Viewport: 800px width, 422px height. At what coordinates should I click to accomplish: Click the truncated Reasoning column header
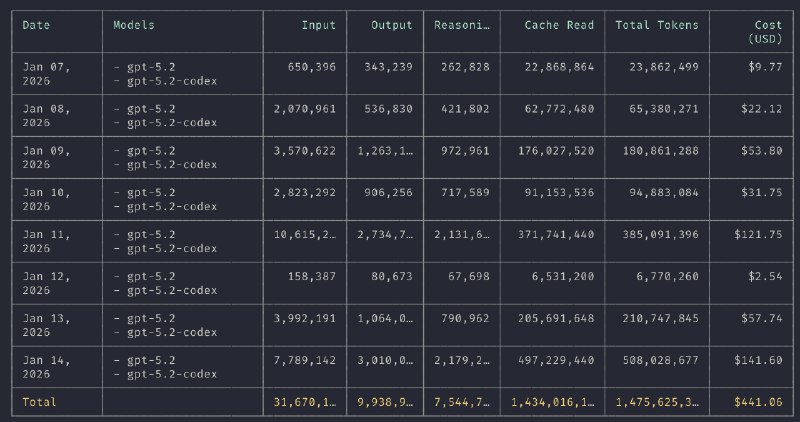(461, 24)
